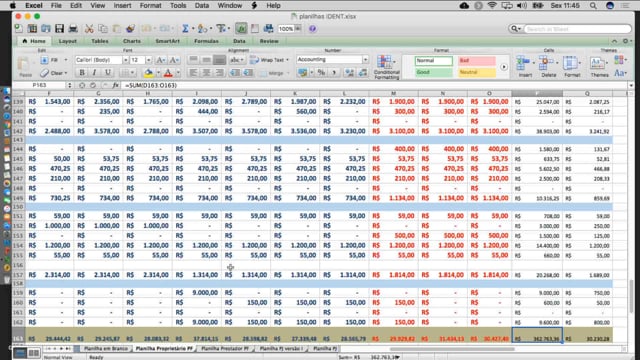This screenshot has height=360, width=640.
Task: Click Wrap Text button
Action: [269, 60]
